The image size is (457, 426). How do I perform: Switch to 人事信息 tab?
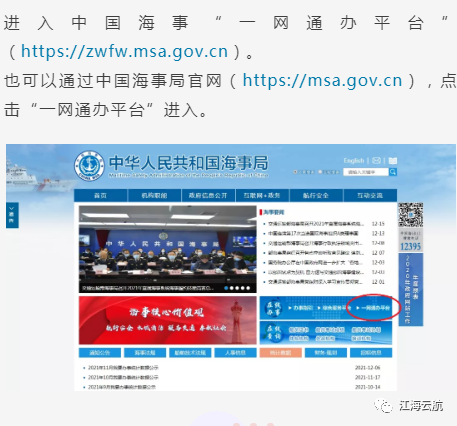click(236, 353)
